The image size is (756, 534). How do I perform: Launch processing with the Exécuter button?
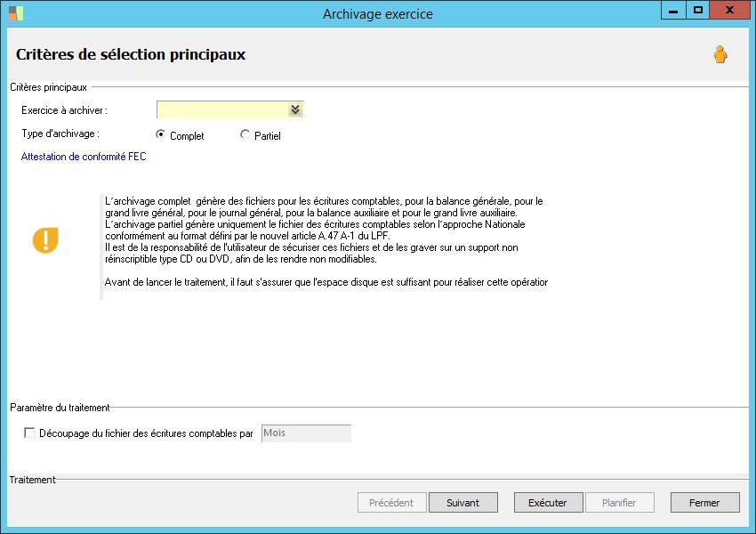point(547,503)
